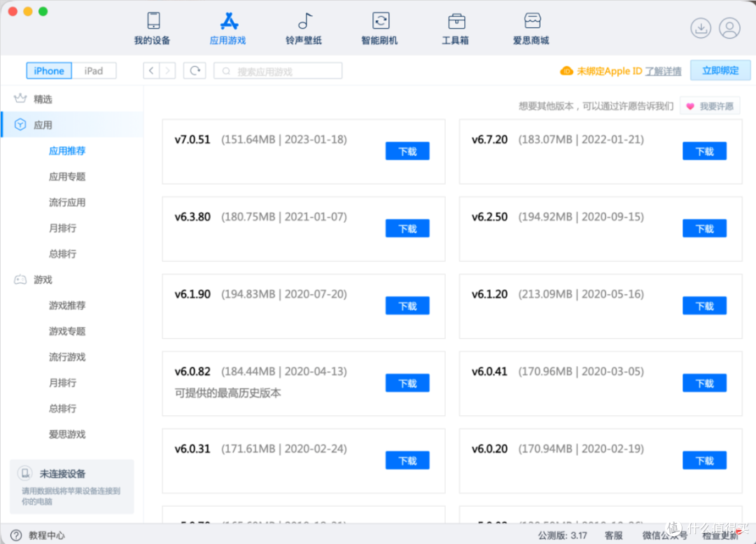
Task: Open 流行应用 in the sidebar
Action: pos(67,202)
